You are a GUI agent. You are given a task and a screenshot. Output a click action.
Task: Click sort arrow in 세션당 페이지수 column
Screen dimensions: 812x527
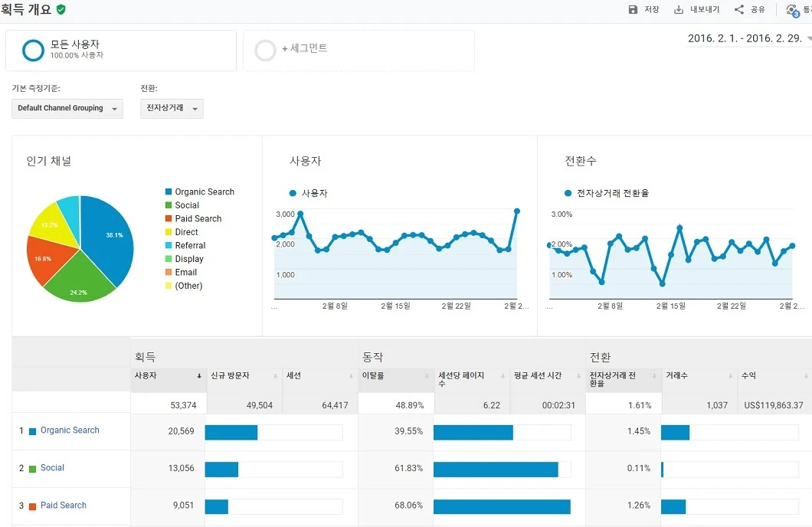[x=503, y=376]
